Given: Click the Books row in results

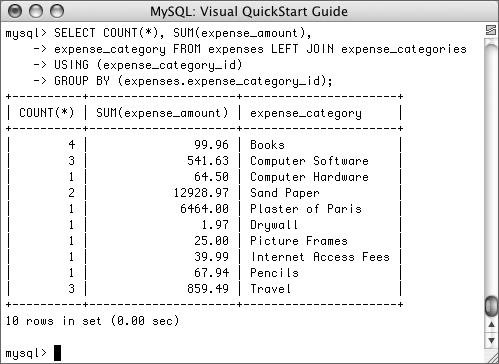Looking at the screenshot, I should 204,145.
